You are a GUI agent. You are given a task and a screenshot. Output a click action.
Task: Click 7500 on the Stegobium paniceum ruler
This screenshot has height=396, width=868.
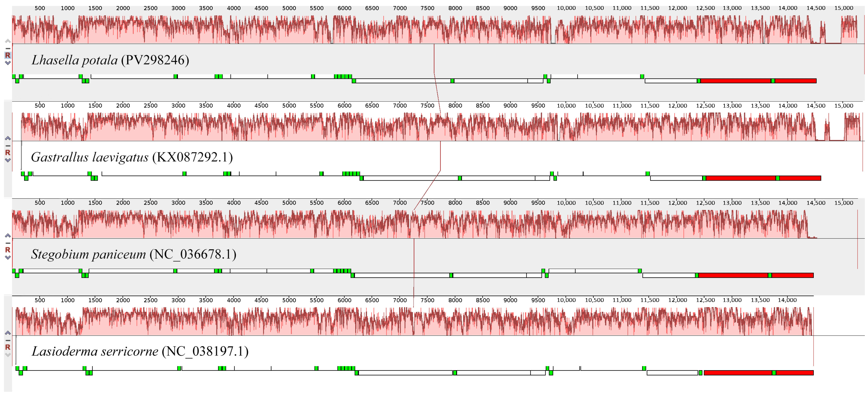point(427,203)
